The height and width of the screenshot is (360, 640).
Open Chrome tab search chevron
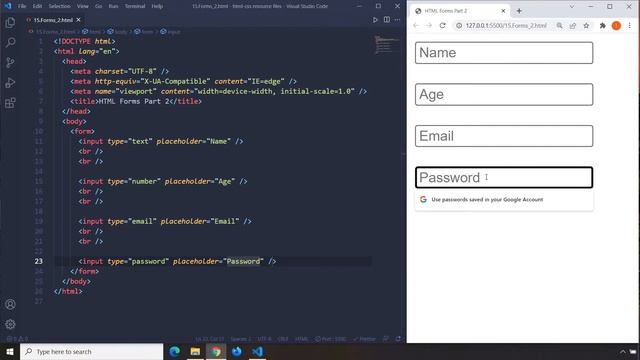point(571,7)
